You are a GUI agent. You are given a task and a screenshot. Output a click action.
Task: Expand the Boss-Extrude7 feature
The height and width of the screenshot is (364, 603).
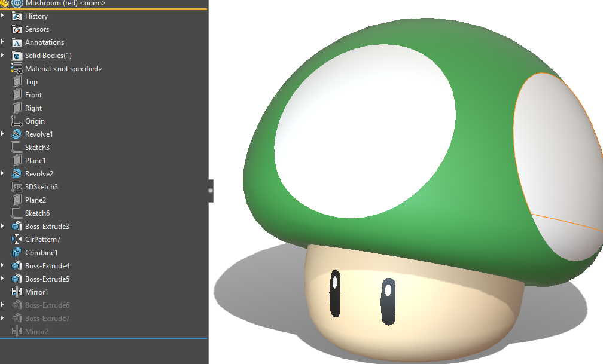click(x=2, y=318)
